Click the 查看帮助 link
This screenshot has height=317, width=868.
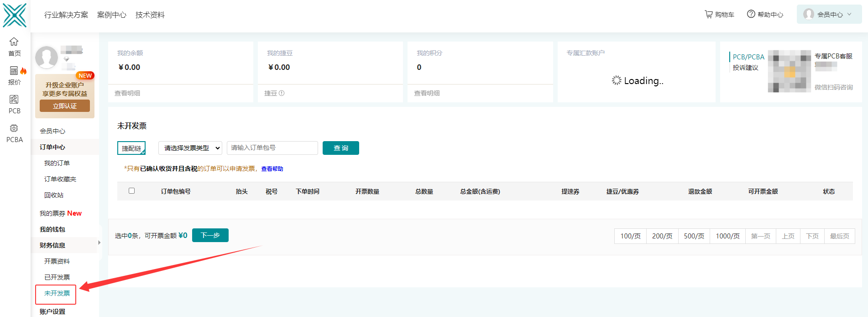(272, 169)
